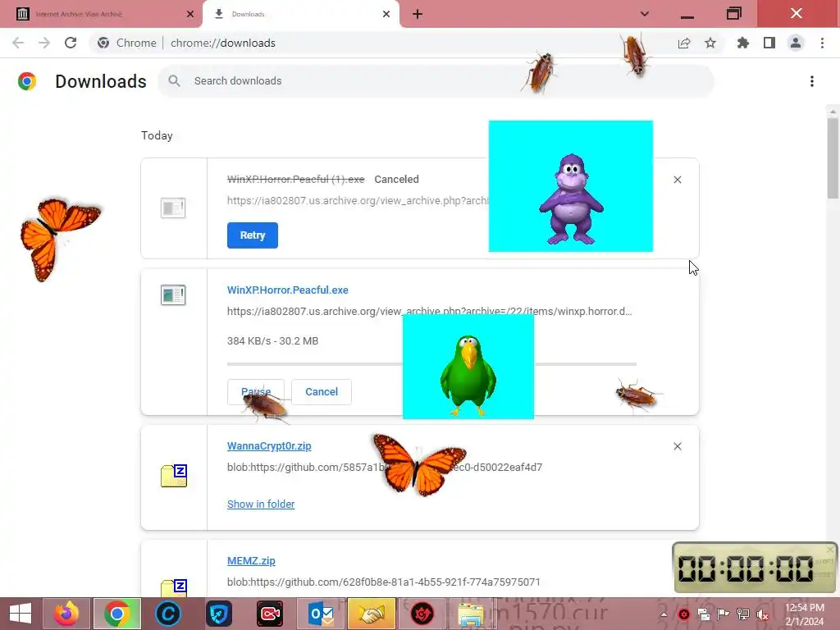Open the Extensions puzzle icon

click(743, 43)
